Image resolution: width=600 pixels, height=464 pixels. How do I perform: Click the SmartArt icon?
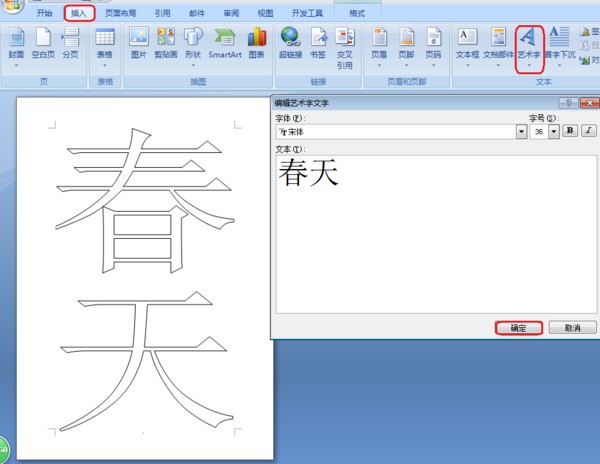[x=225, y=44]
